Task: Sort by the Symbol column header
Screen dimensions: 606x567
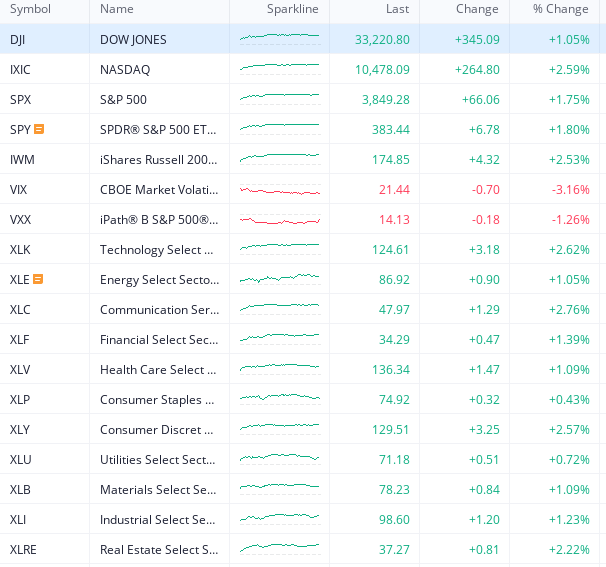Action: [x=30, y=9]
